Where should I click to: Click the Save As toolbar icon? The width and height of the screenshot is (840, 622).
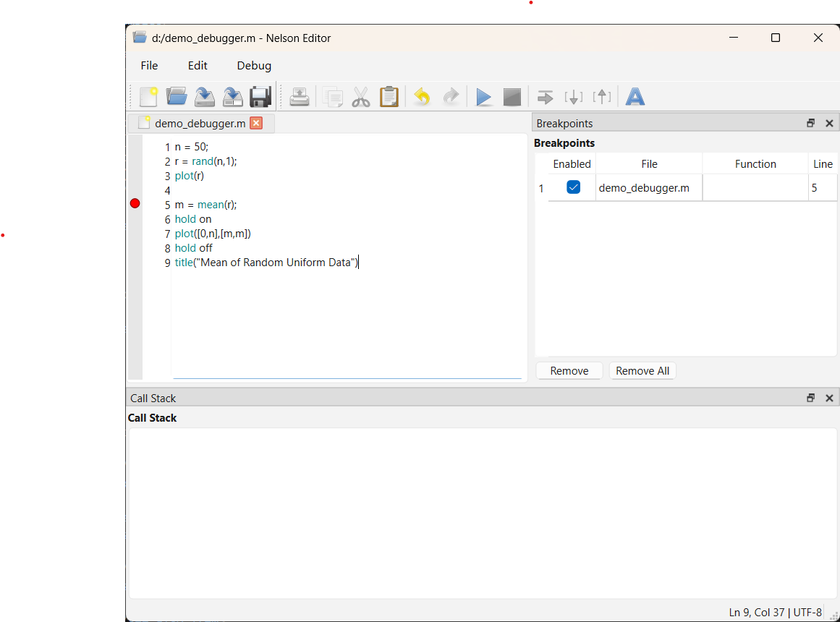[232, 97]
